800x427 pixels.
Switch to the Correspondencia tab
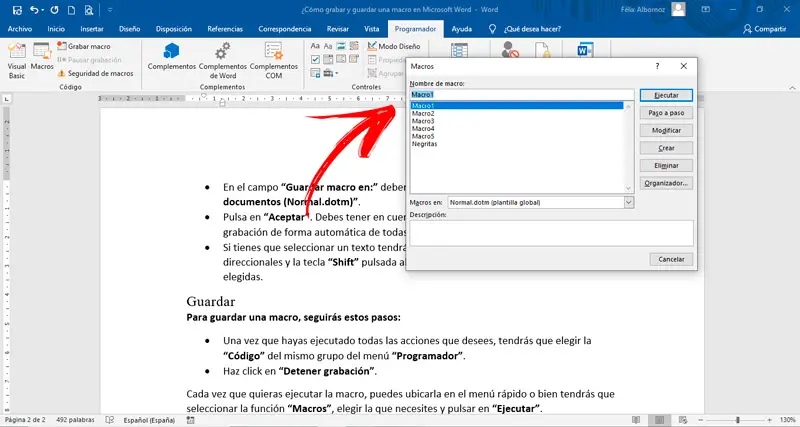[x=285, y=29]
